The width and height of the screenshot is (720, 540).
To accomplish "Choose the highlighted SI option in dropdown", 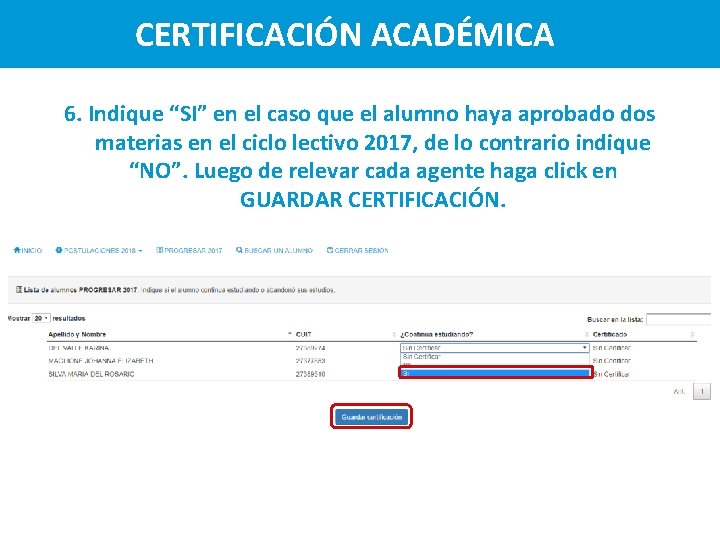I will pos(495,373).
